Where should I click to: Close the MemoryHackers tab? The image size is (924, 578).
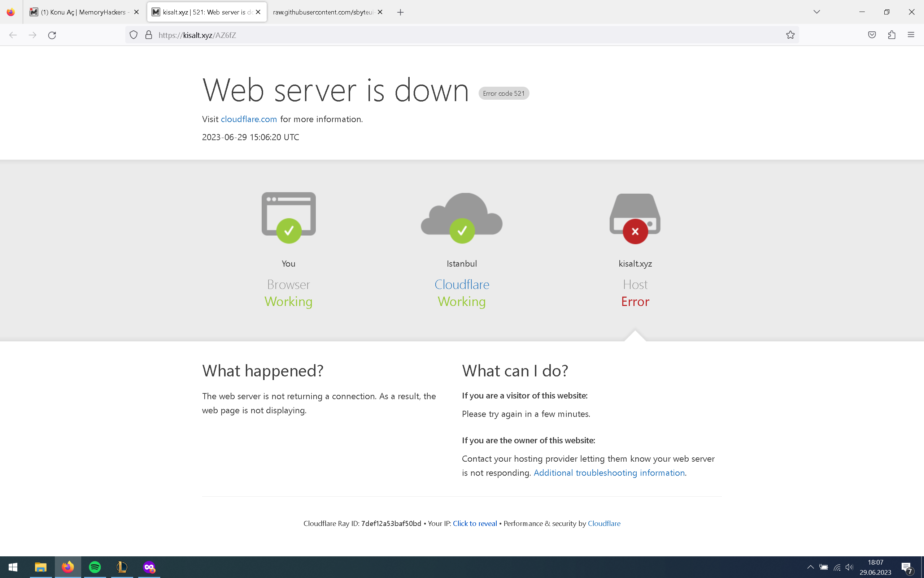pyautogui.click(x=136, y=12)
